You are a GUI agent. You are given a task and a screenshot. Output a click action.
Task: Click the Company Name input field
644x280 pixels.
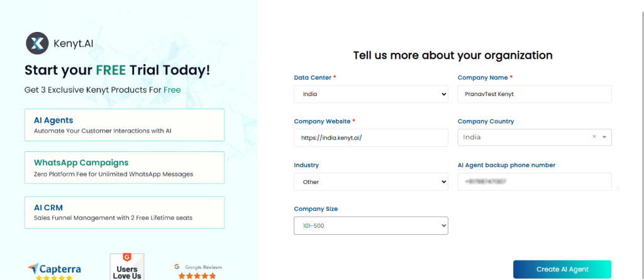click(535, 94)
